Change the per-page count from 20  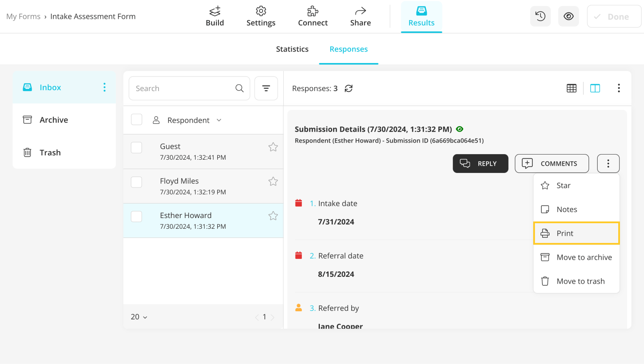point(138,317)
